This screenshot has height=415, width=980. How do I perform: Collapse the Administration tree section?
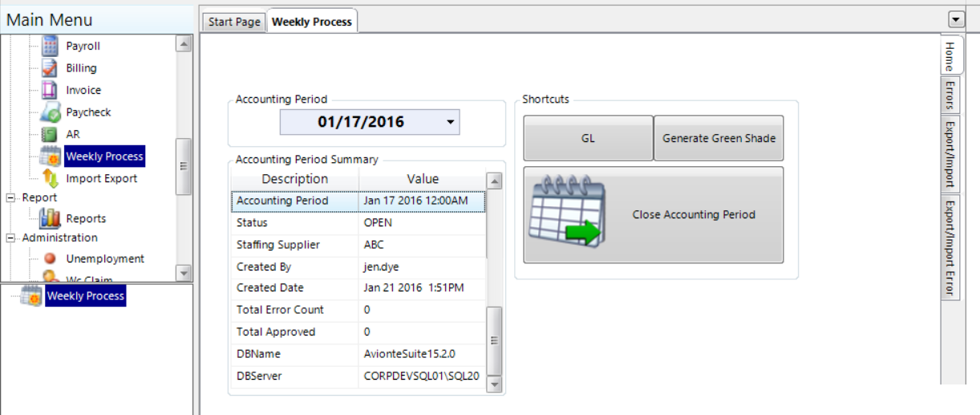click(x=11, y=238)
